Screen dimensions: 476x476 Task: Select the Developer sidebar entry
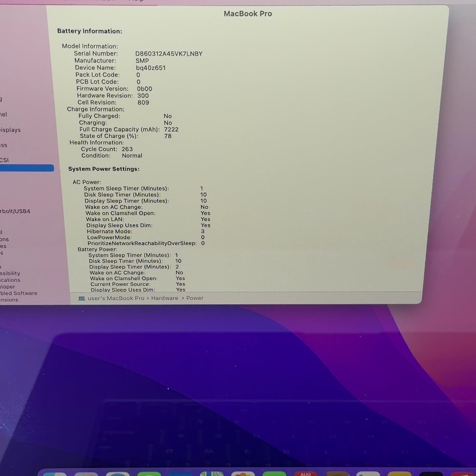(x=7, y=287)
